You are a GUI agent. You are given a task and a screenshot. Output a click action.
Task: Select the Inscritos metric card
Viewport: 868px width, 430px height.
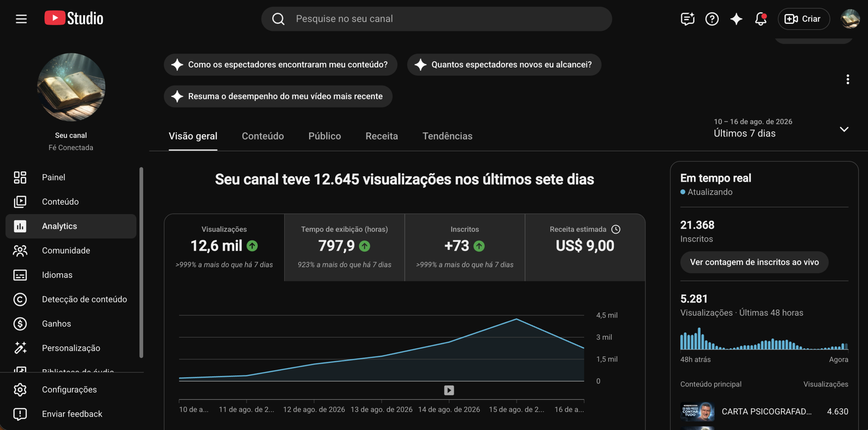(x=465, y=247)
